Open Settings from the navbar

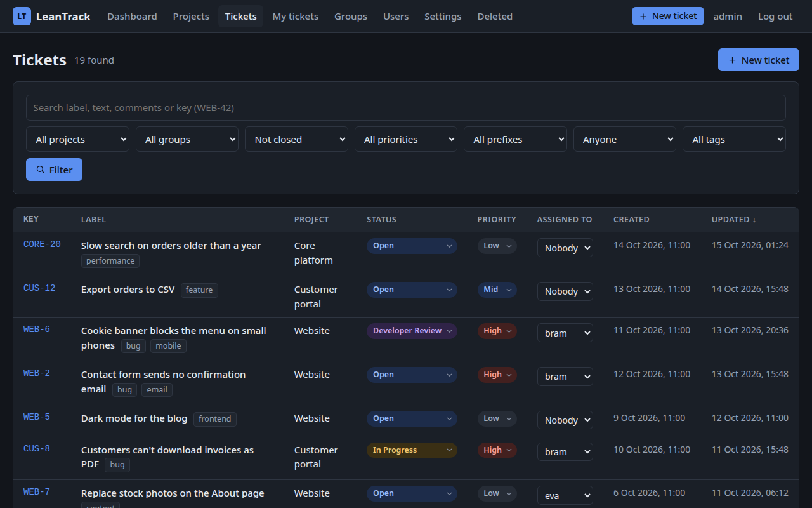(443, 17)
